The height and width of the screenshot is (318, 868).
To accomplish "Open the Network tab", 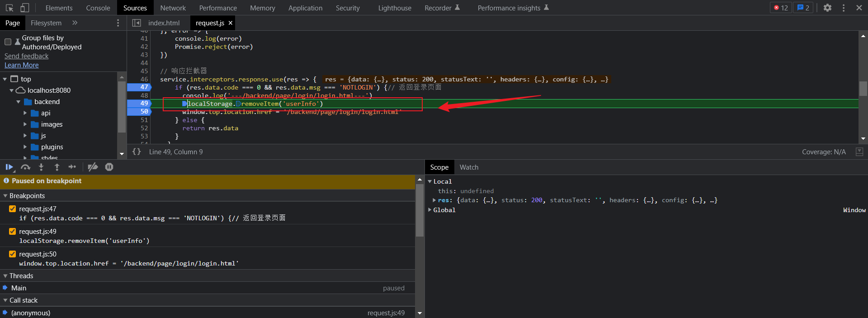I will (x=173, y=8).
